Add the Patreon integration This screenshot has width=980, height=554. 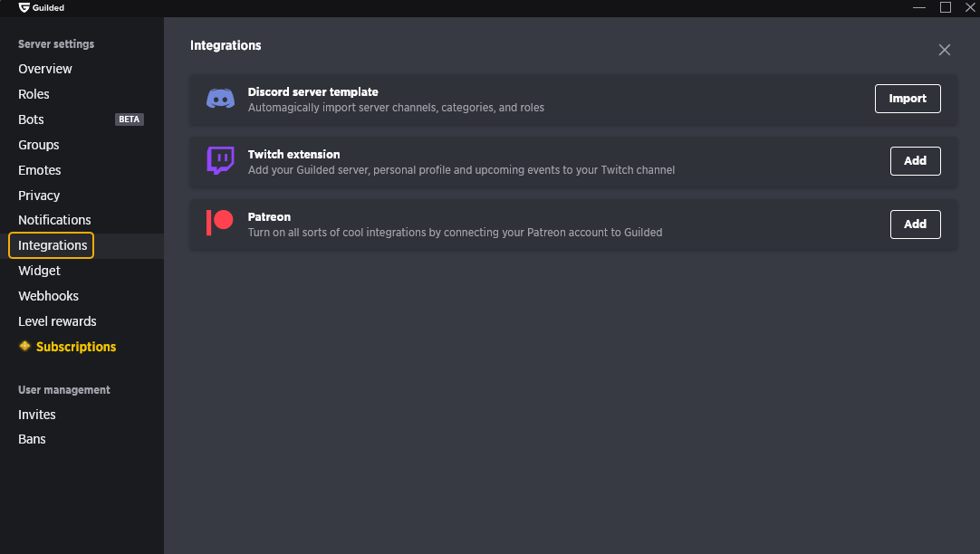coord(915,224)
